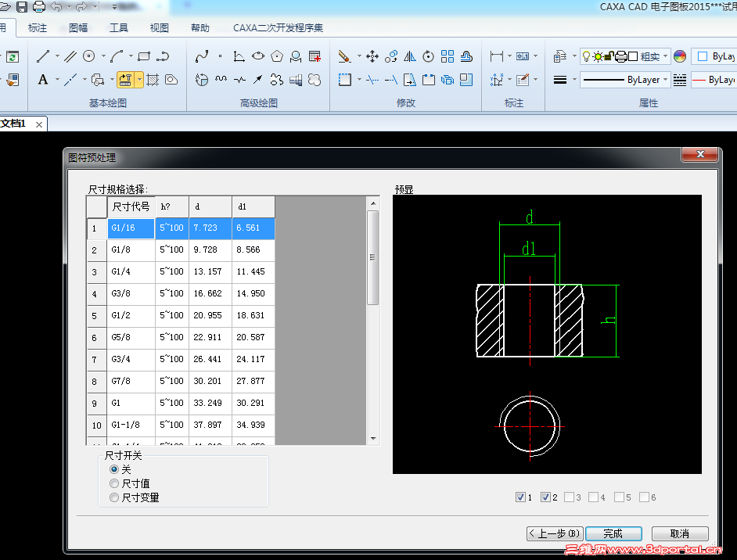The width and height of the screenshot is (737, 560).
Task: Toggle view checkbox 1
Action: click(520, 497)
